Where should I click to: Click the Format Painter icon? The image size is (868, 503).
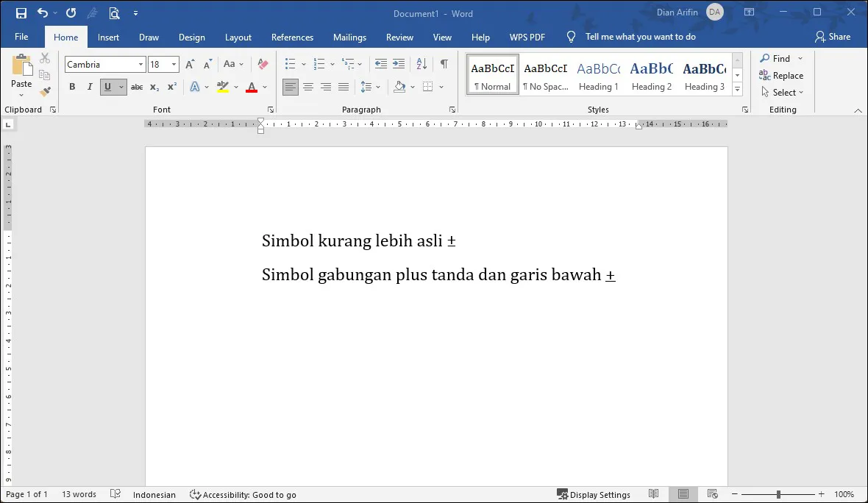coord(44,91)
